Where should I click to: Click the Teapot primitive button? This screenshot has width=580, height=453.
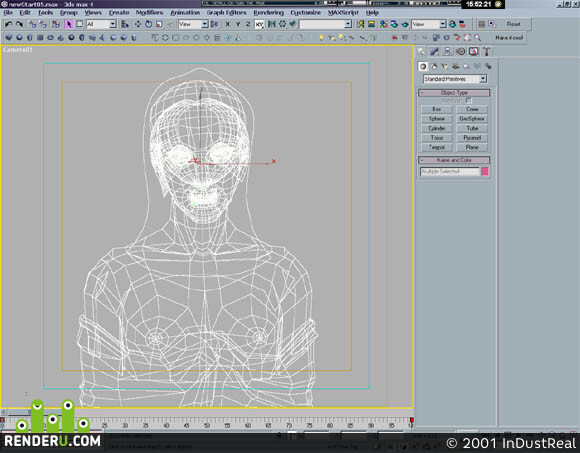(436, 147)
